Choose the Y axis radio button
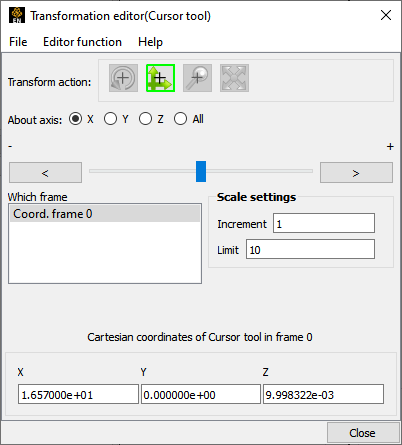This screenshot has width=402, height=445. coord(110,119)
